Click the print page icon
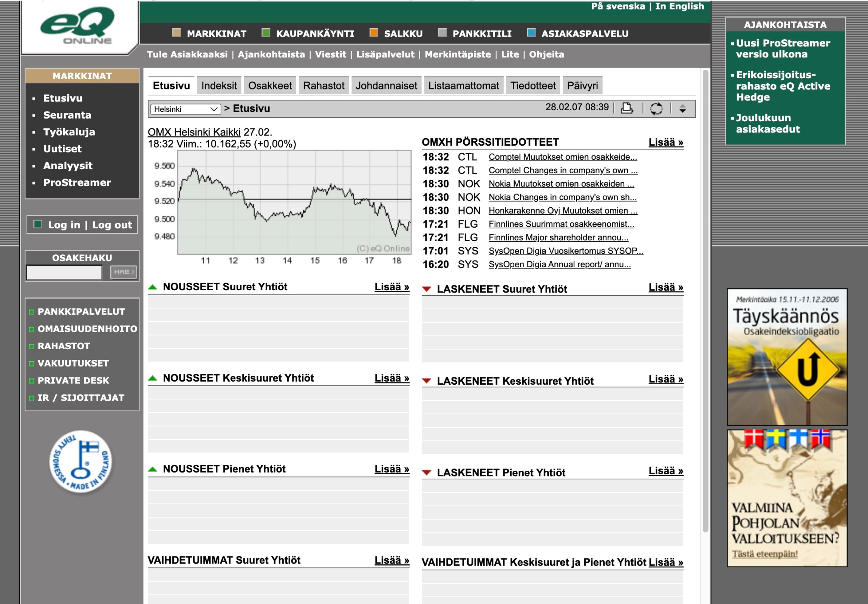 click(627, 108)
